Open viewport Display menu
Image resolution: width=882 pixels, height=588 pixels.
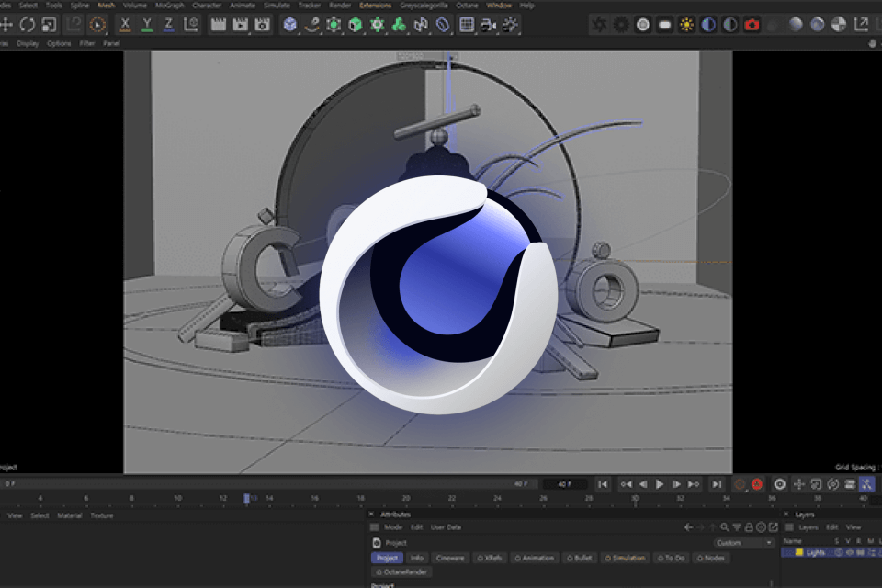[28, 43]
